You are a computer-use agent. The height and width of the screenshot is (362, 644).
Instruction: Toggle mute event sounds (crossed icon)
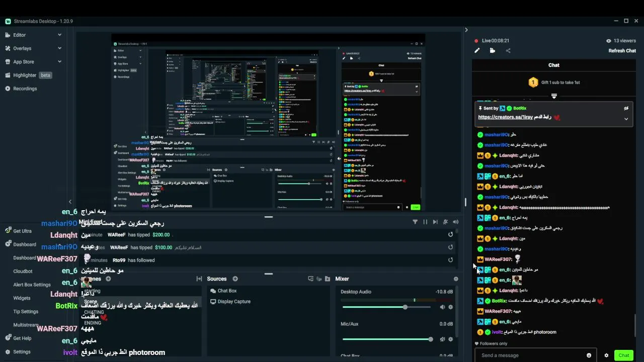click(x=445, y=222)
